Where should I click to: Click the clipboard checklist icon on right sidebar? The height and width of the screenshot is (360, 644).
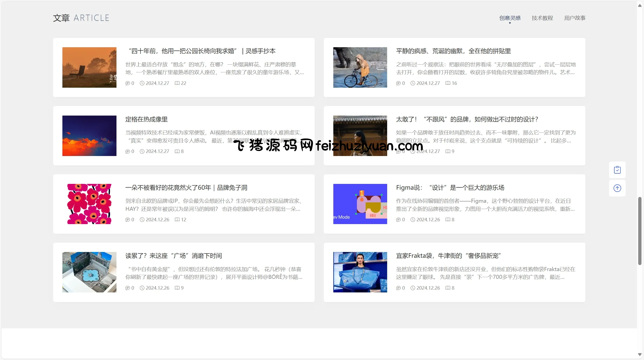click(x=617, y=170)
